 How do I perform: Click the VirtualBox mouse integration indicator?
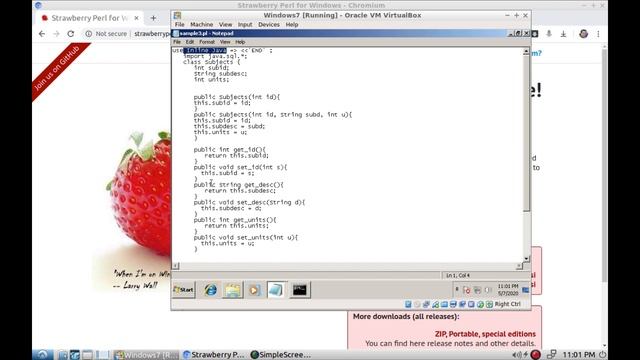(x=480, y=304)
